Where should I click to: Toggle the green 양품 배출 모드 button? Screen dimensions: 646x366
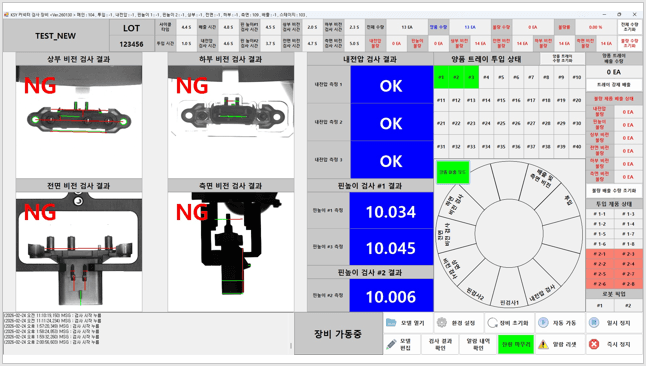[452, 172]
